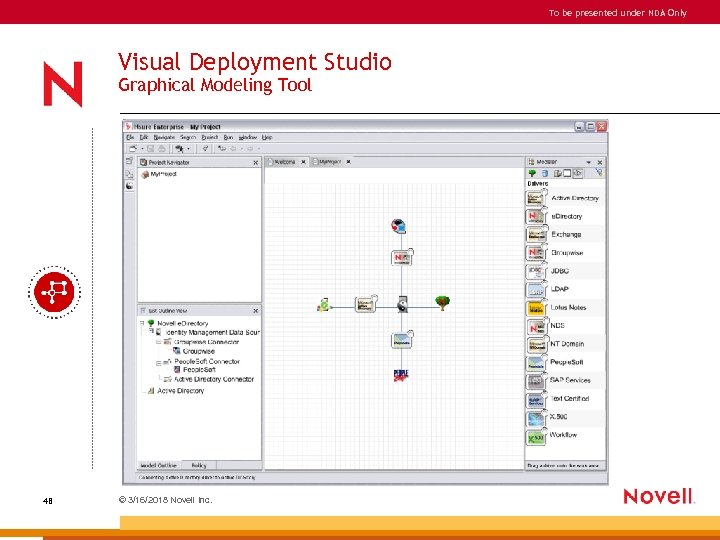Collapse the Groupwise Connector tree node

(x=158, y=342)
